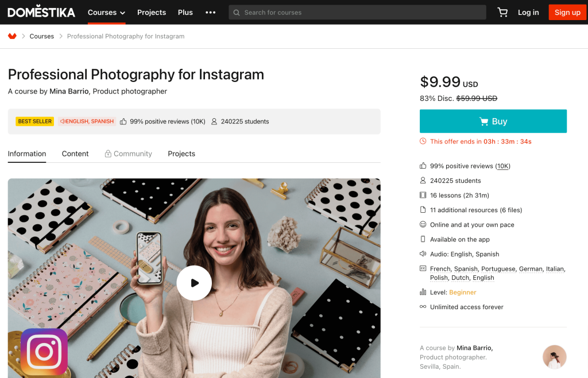Screen dimensions: 588x378
Task: Click the course title heading
Action: pyautogui.click(x=136, y=75)
